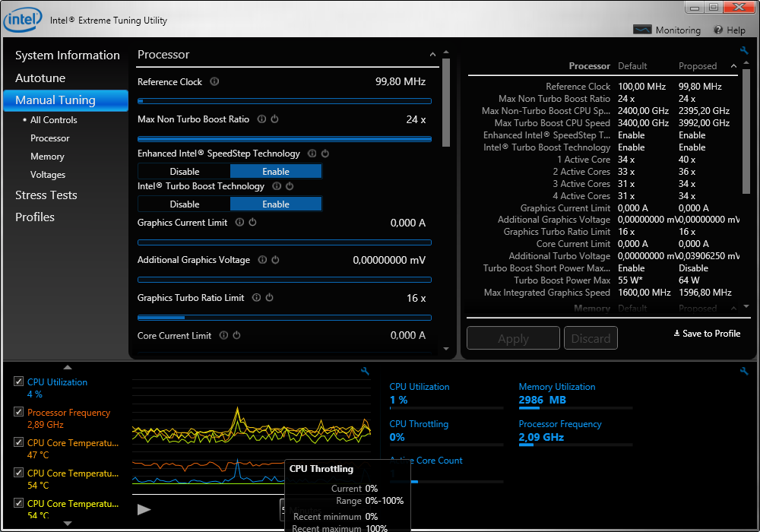Open the Help question mark icon
Image resolution: width=760 pixels, height=532 pixels.
pos(718,30)
